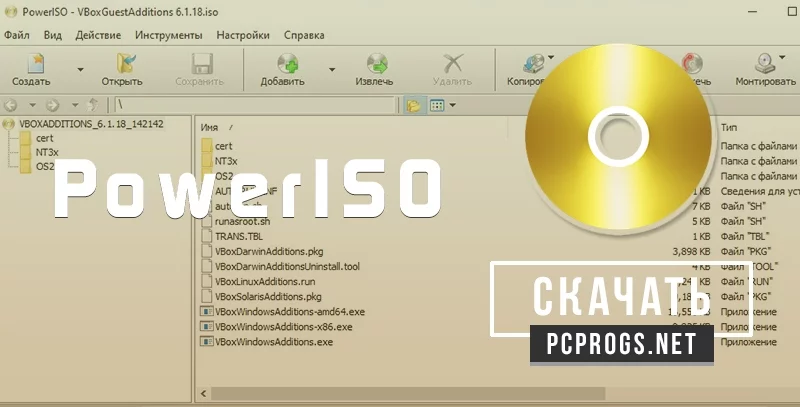Viewport: 800px width, 407px height.
Task: Click the Back navigation arrow
Action: 11,105
